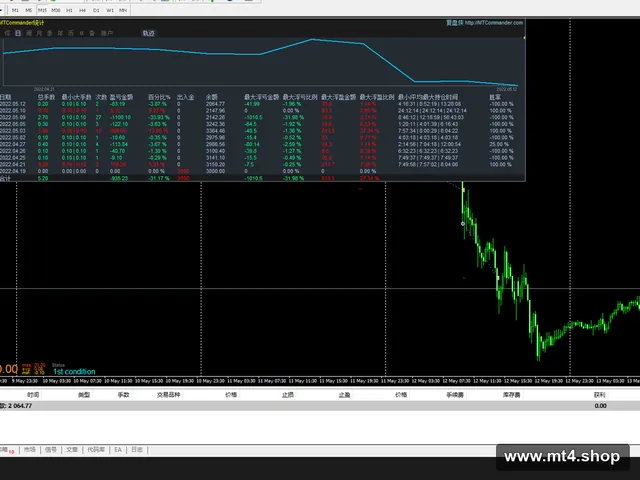Click the 轨迹 button in statistics panel
640x480 pixels.
point(149,33)
